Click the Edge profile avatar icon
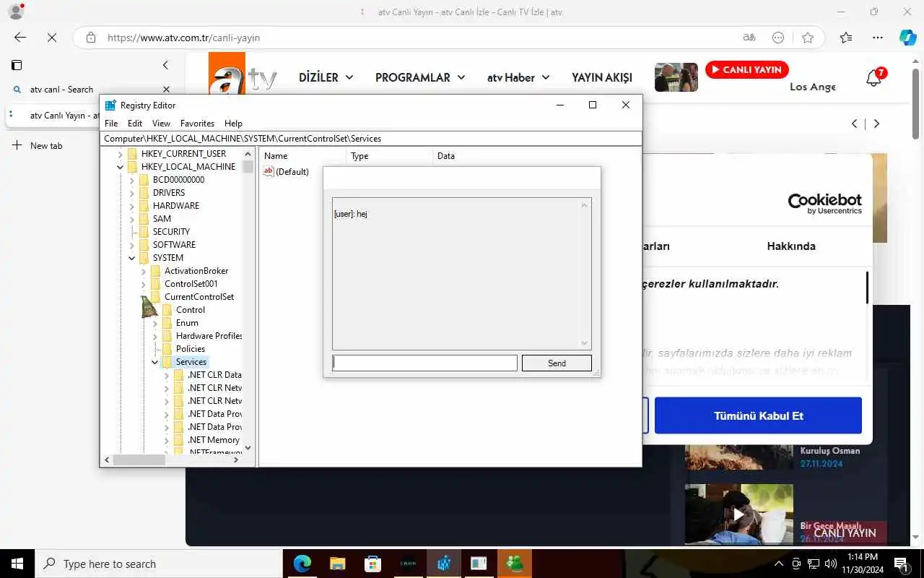The image size is (924, 578). point(14,12)
